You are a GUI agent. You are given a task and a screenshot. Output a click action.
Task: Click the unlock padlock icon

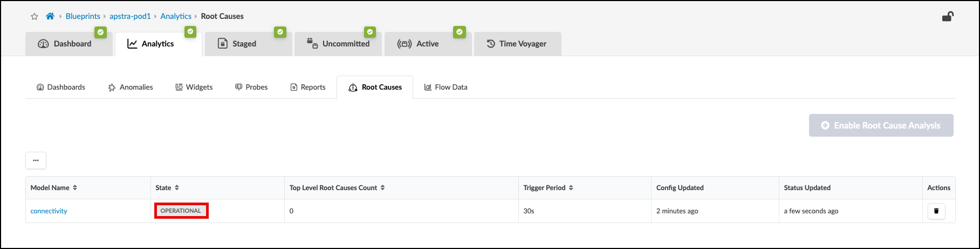pyautogui.click(x=947, y=17)
